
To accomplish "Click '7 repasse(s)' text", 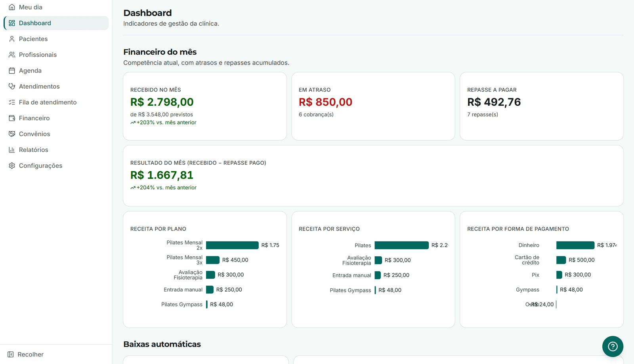I will (483, 114).
